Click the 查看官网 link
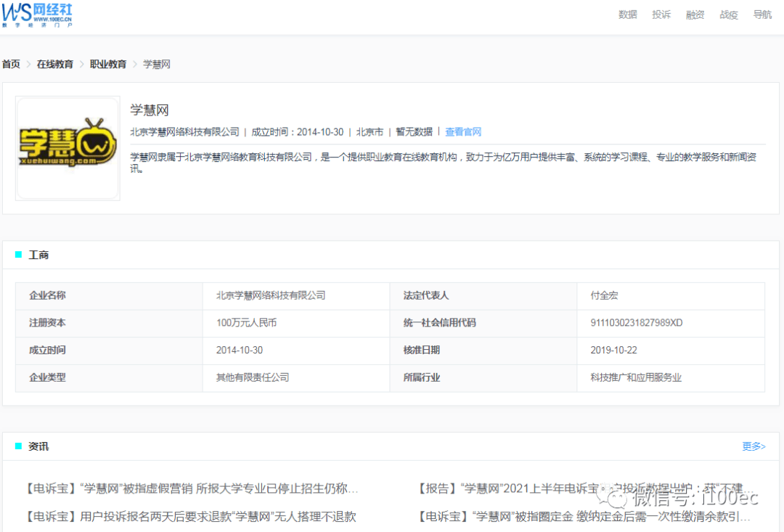 point(463,132)
